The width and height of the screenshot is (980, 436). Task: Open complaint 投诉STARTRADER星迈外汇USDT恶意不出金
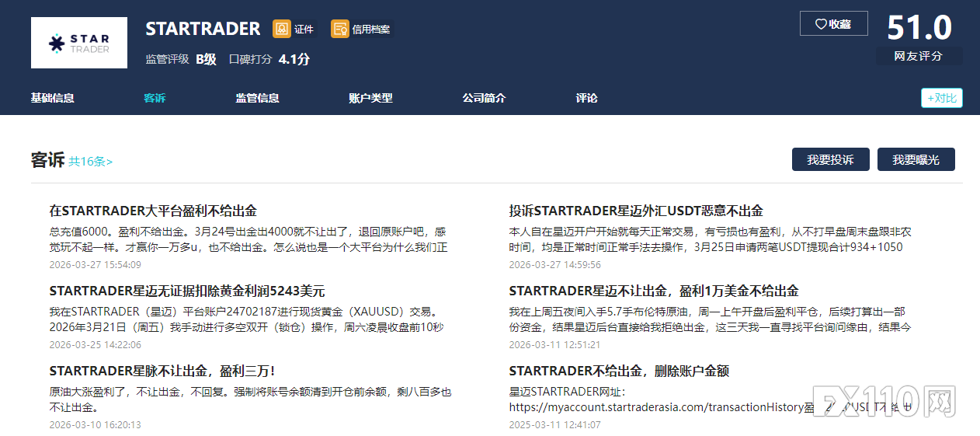(x=636, y=211)
